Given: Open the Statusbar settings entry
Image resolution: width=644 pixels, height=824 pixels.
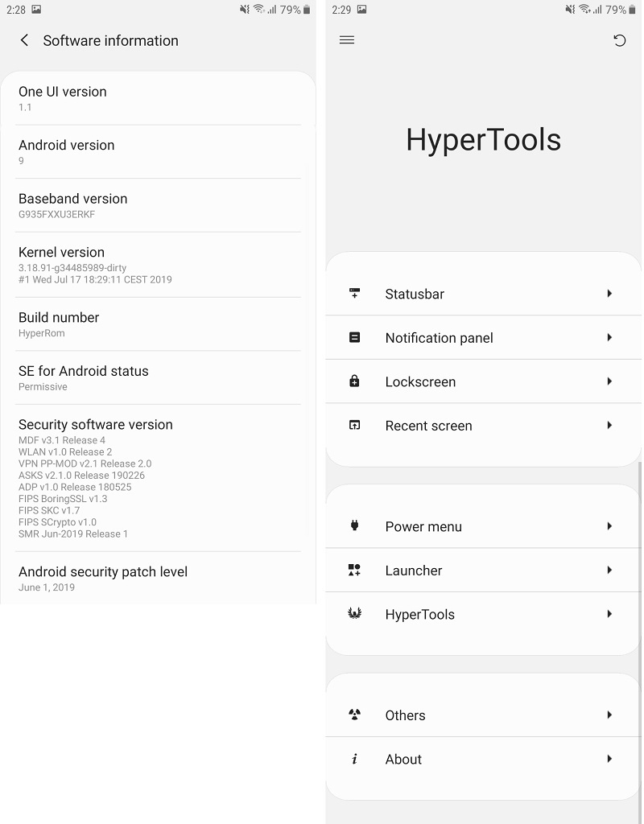Looking at the screenshot, I should (x=483, y=293).
